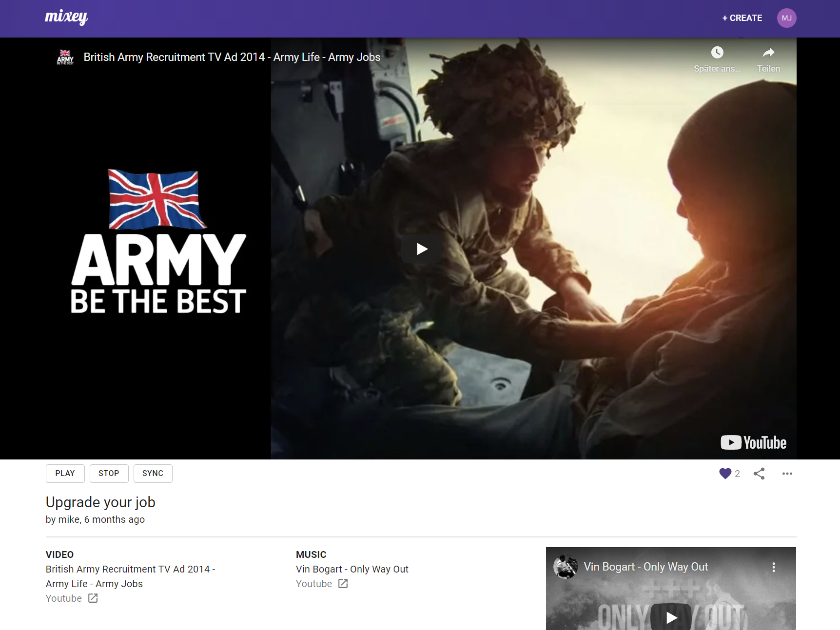Play the Only Way Out music video
Viewport: 840px width, 630px height.
[x=671, y=617]
